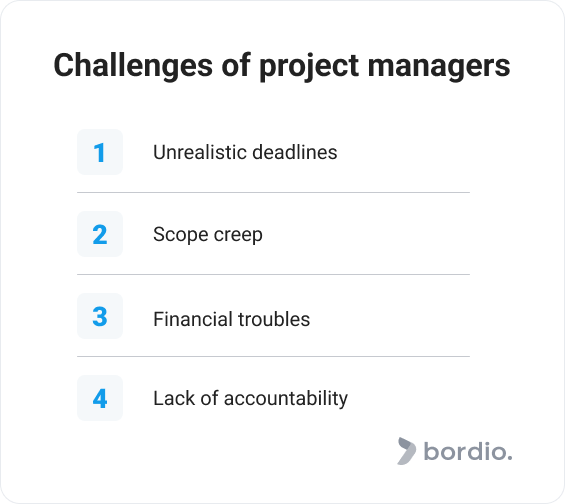565x504 pixels.
Task: Click the divider line below 'Financial troubles'
Action: coord(273,357)
